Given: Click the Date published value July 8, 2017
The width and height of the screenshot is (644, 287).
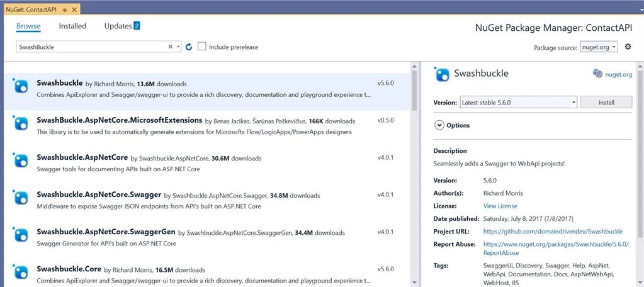Looking at the screenshot, I should (528, 218).
